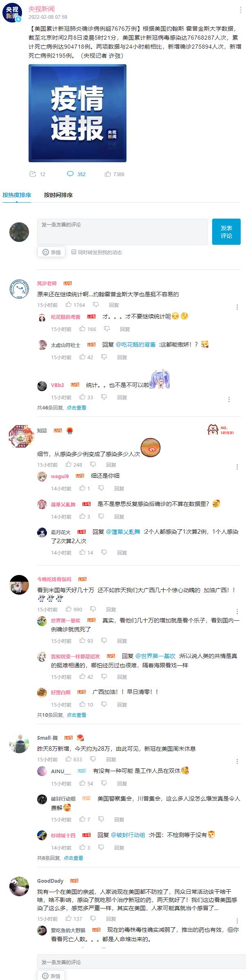Enable 同时转发到我的动态 checkbox
Viewport: 246px width, 980px height.
pos(74,252)
